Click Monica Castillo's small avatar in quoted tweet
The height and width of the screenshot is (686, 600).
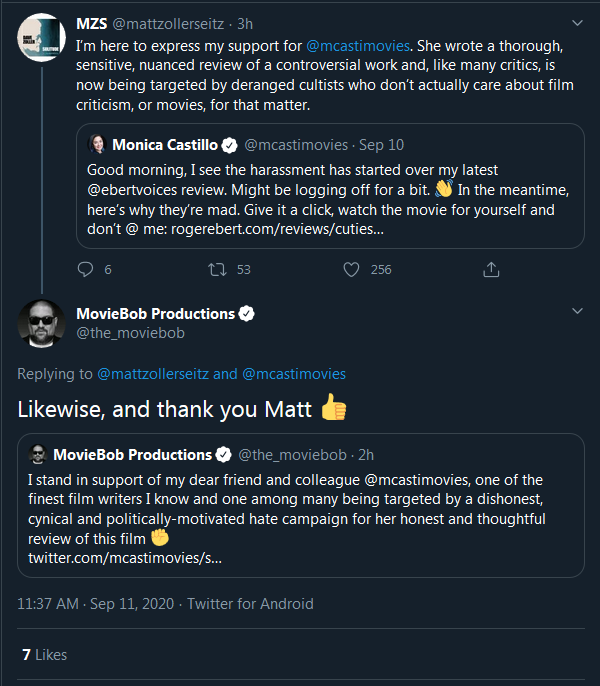point(98,144)
